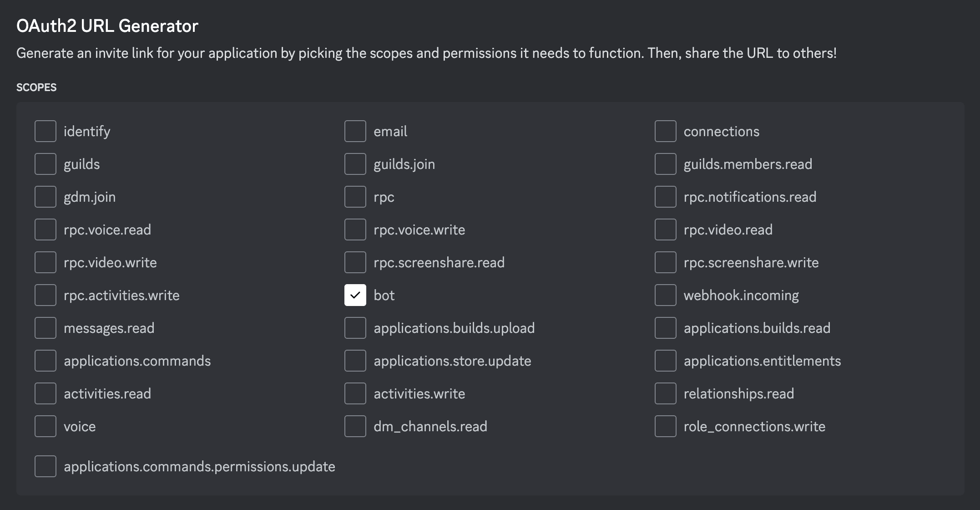Enable the guilds.join scope
Image resolution: width=980 pixels, height=510 pixels.
click(x=355, y=163)
